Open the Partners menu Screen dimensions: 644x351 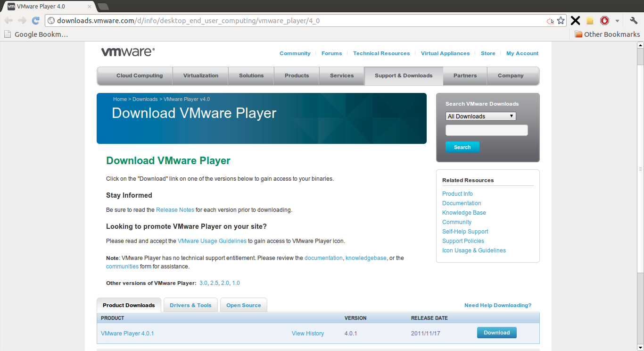point(465,75)
